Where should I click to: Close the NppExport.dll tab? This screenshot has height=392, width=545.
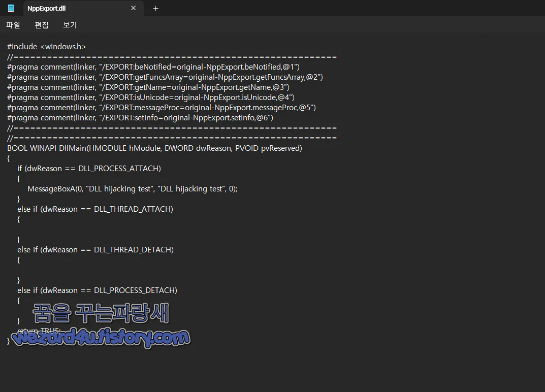134,8
